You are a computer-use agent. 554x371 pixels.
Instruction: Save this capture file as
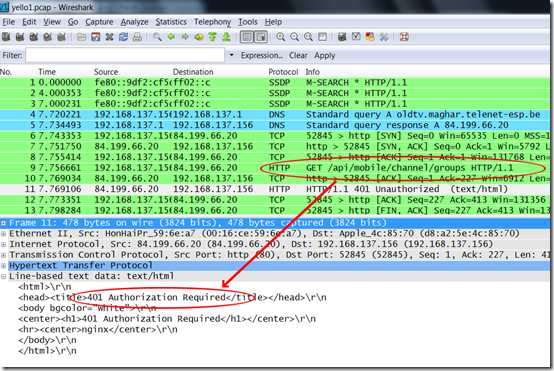[x=96, y=37]
